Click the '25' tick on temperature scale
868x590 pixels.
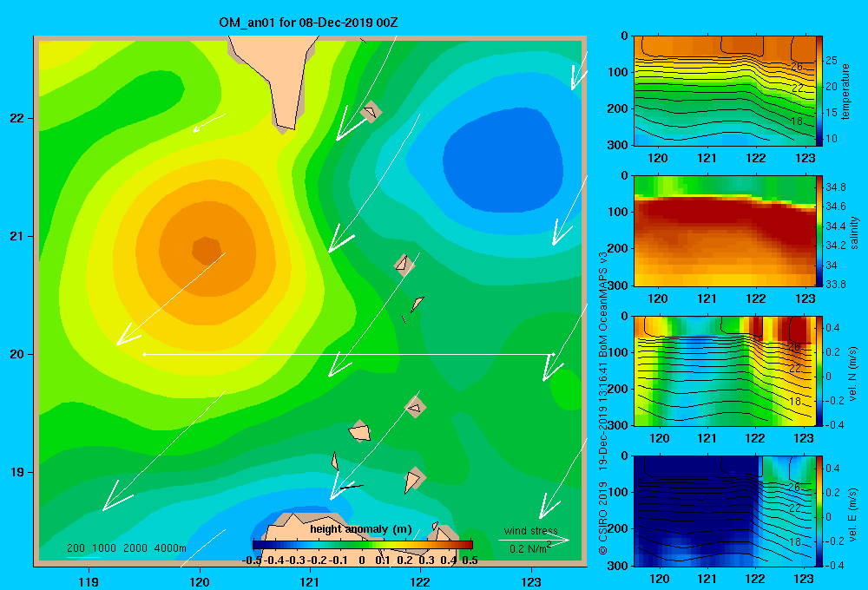[x=832, y=61]
